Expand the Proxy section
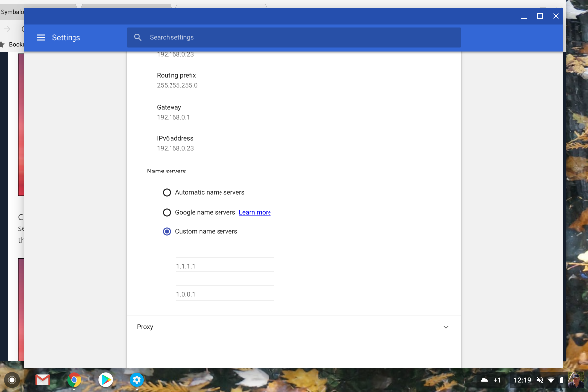The height and width of the screenshot is (392, 588). click(x=446, y=326)
